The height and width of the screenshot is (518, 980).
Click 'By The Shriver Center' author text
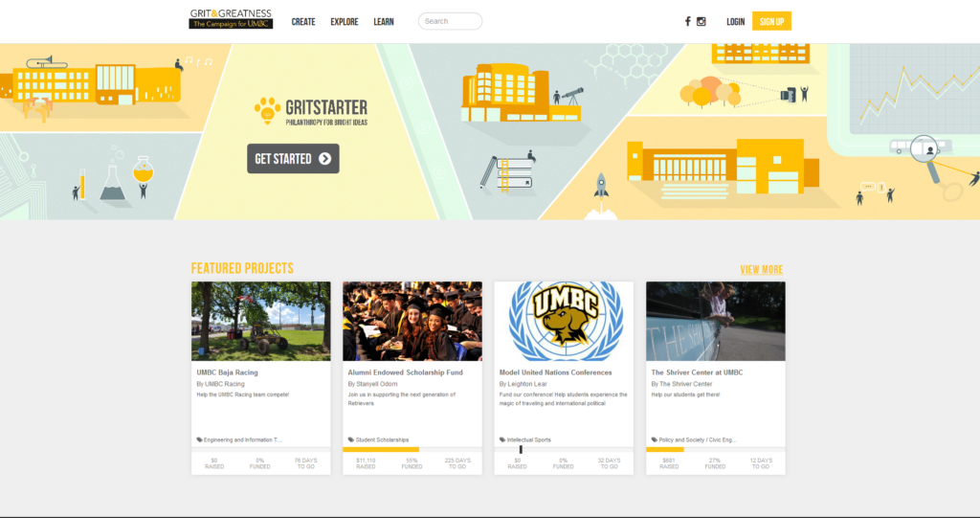tap(681, 384)
